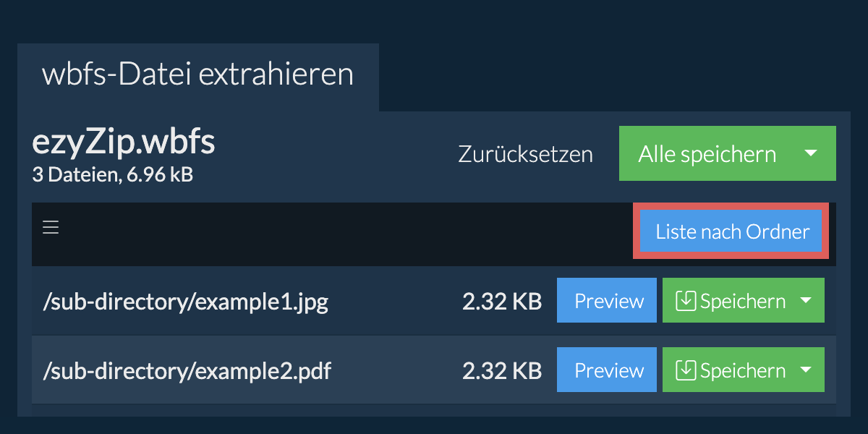The width and height of the screenshot is (868, 434).
Task: Expand the Alle speichern dropdown arrow
Action: [x=811, y=153]
